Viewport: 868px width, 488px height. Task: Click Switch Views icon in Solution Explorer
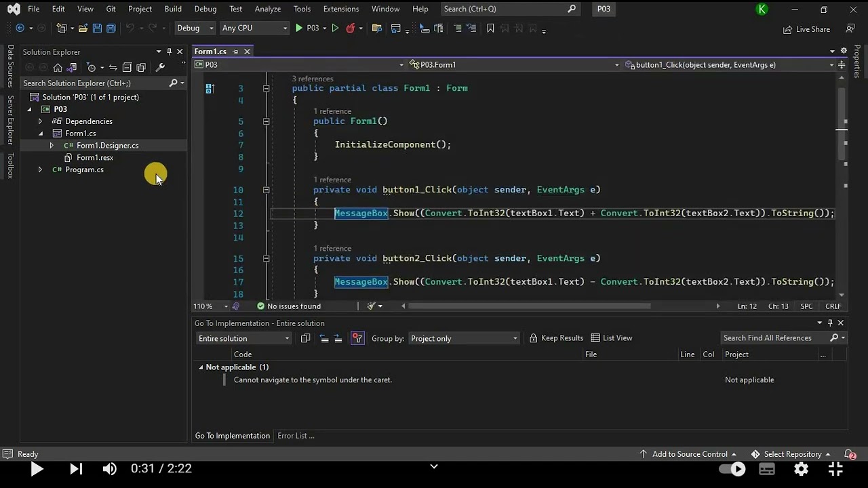pyautogui.click(x=71, y=67)
